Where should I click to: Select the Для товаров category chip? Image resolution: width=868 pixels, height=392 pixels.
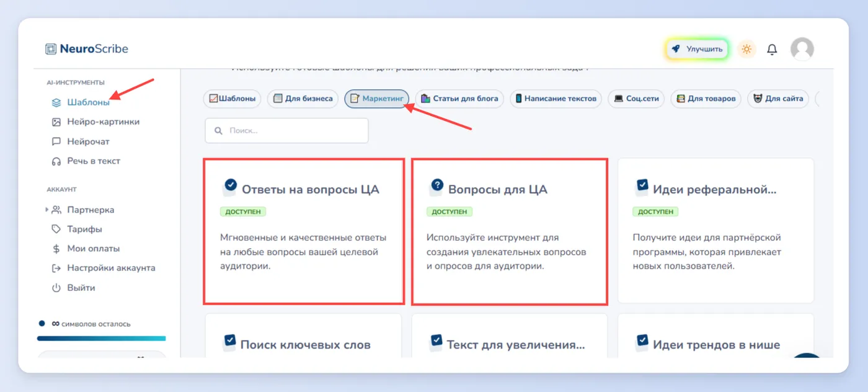point(706,99)
